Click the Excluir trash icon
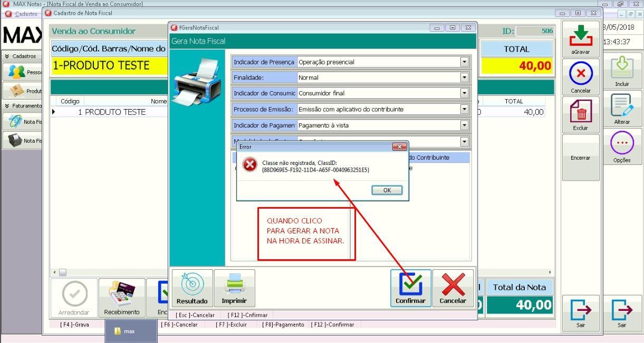Image resolution: width=644 pixels, height=343 pixels. click(581, 114)
